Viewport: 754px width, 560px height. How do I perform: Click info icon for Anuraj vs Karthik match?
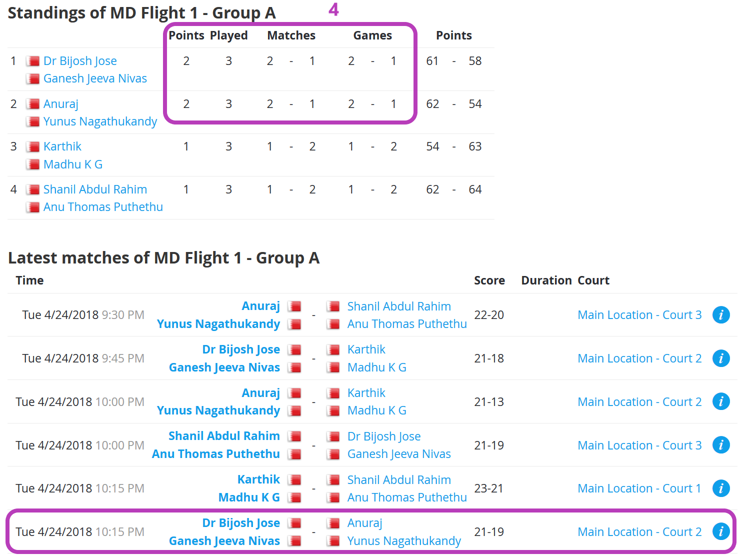tap(720, 401)
